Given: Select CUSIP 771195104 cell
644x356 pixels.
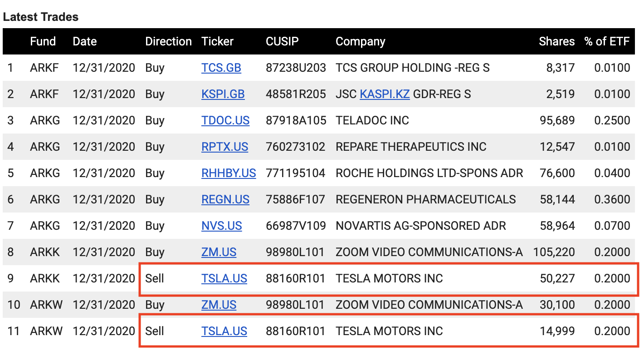Looking at the screenshot, I should (x=296, y=173).
